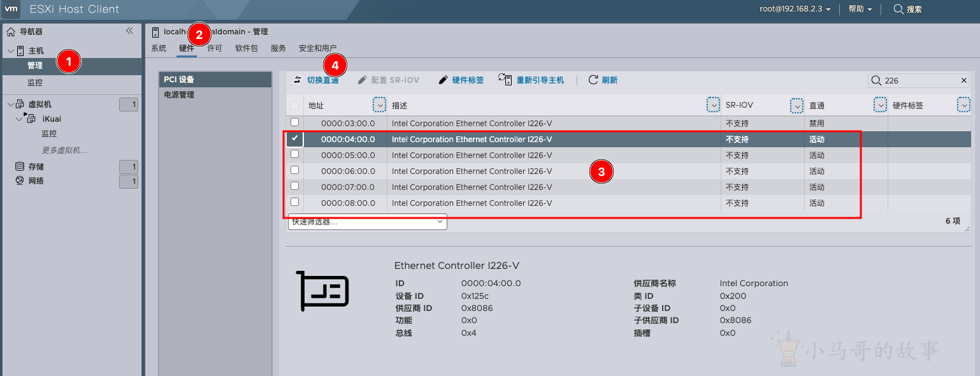Click the Disabled (禁用) passthrough status cell
The height and width of the screenshot is (376, 980).
(817, 123)
